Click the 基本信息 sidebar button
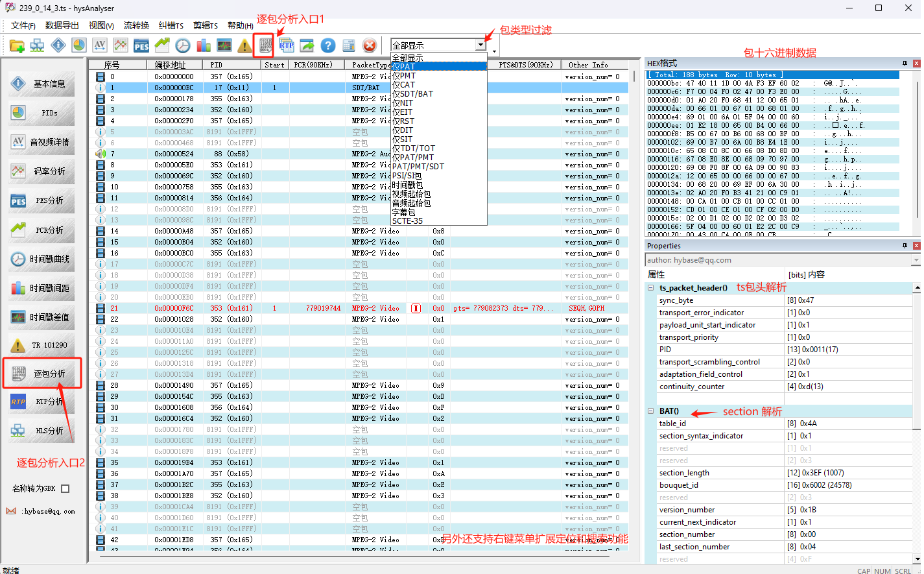 (x=41, y=84)
